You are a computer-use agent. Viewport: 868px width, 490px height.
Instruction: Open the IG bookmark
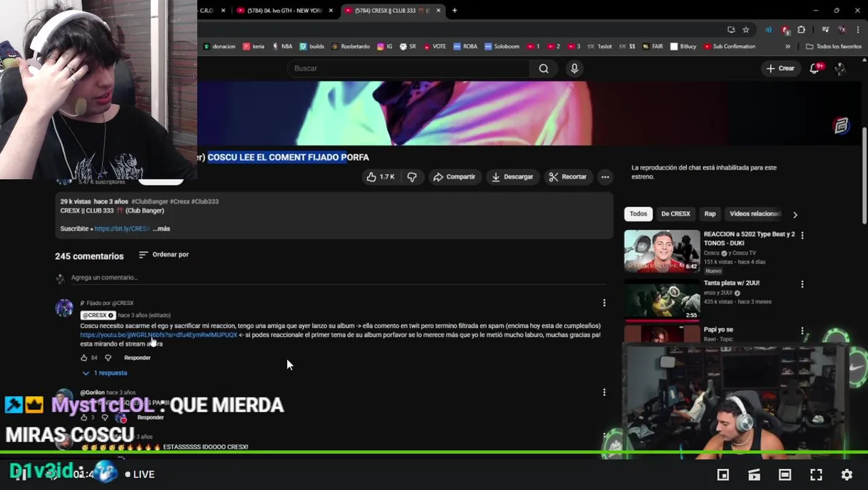tap(385, 46)
